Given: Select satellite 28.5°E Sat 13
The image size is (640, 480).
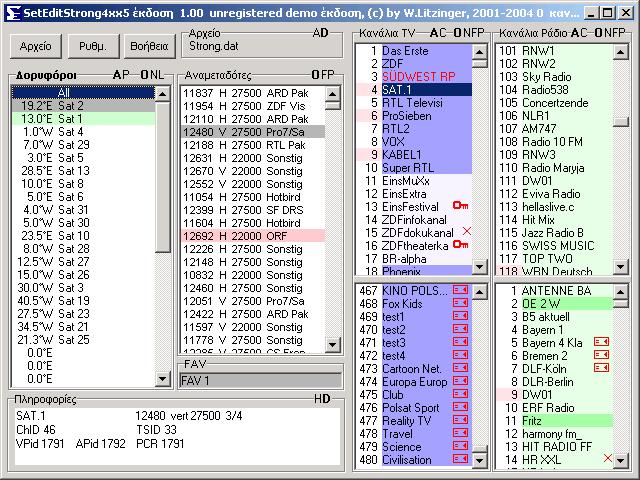Looking at the screenshot, I should tap(83, 171).
